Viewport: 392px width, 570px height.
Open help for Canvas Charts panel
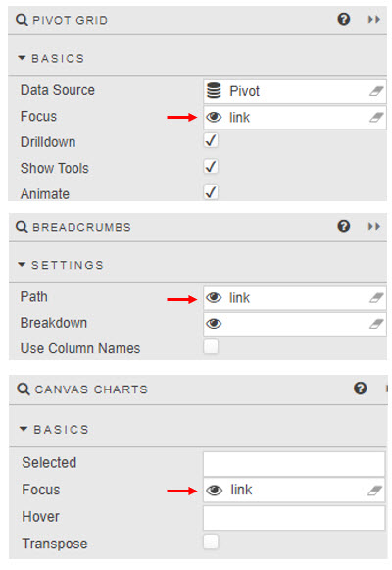[x=360, y=389]
